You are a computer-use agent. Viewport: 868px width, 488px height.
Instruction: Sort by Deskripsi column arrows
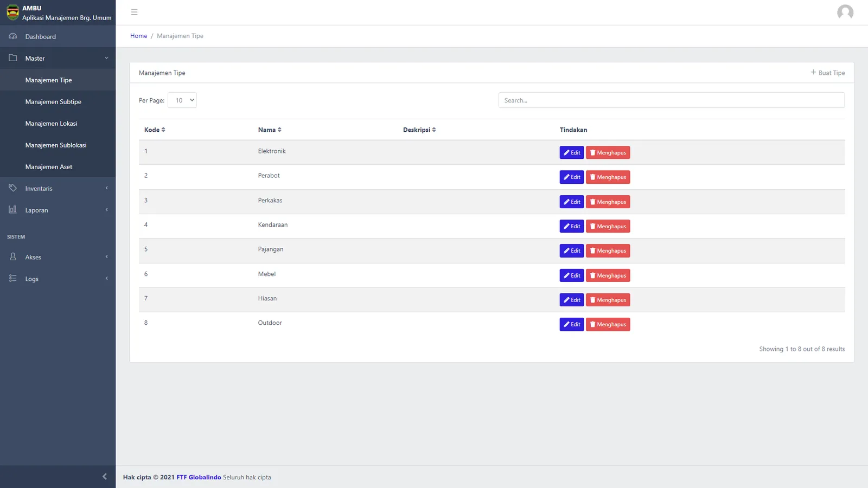coord(434,130)
